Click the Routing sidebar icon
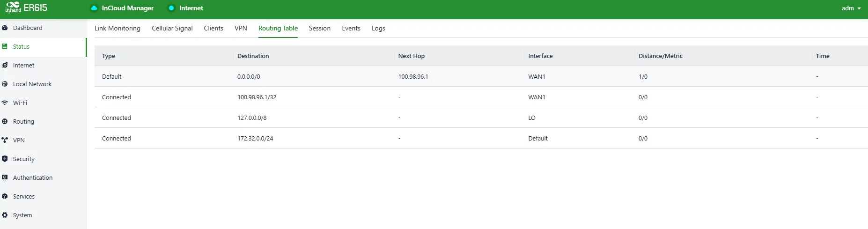 (x=5, y=121)
